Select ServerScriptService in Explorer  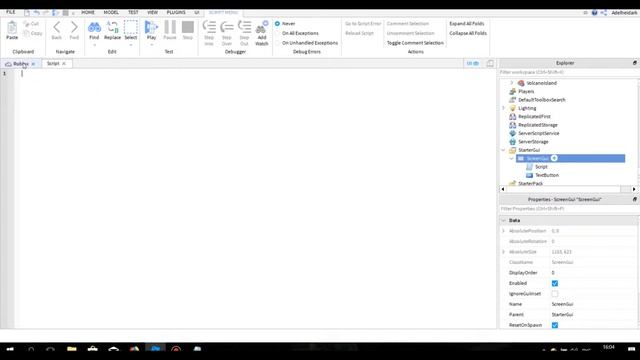click(538, 133)
